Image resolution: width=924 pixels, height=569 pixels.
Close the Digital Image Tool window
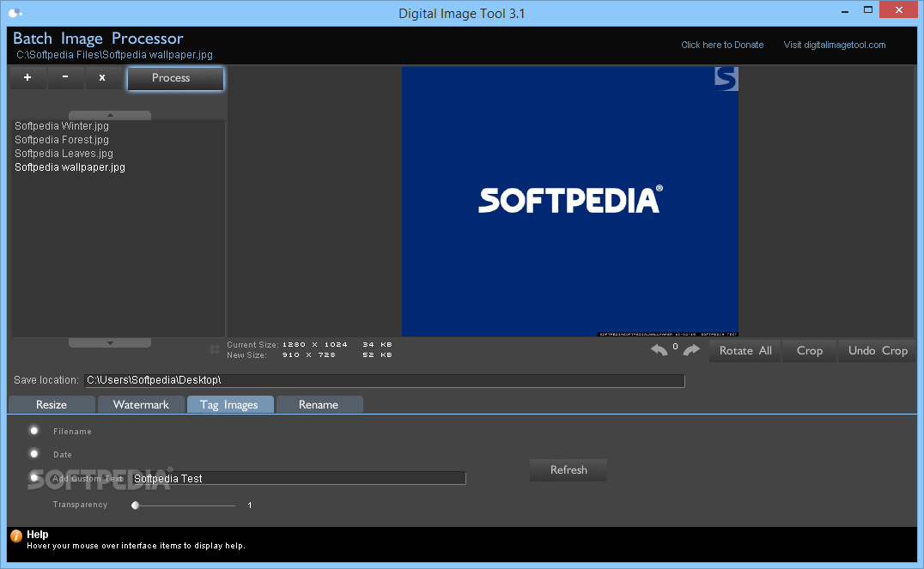coord(898,10)
